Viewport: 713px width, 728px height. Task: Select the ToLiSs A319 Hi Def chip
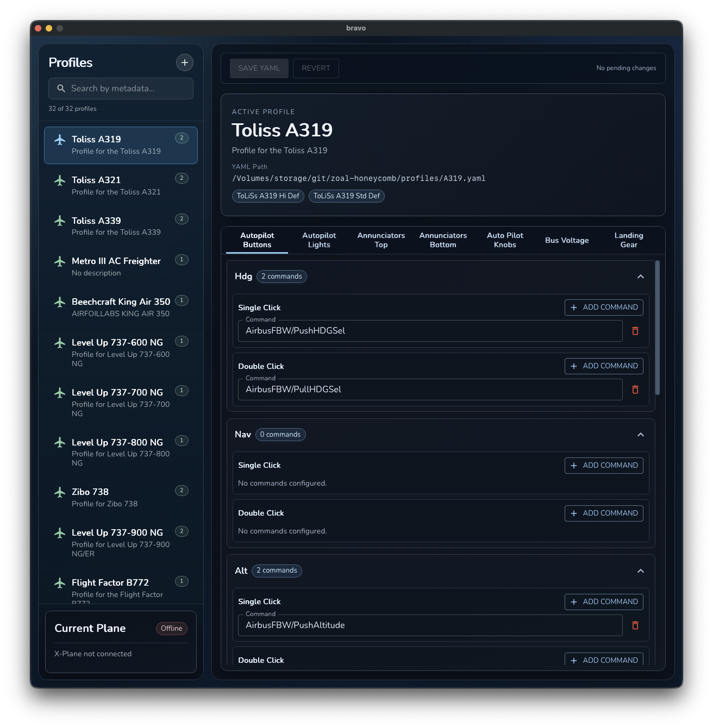click(x=268, y=196)
